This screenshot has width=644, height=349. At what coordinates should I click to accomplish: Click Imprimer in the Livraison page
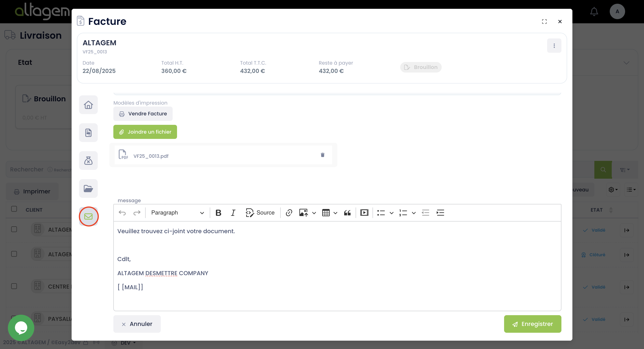(x=32, y=192)
